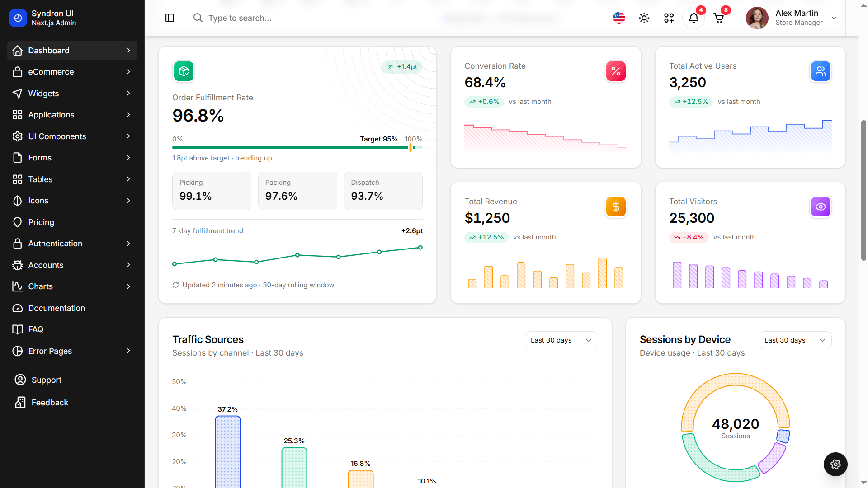Open the language flag selector
The height and width of the screenshot is (488, 868).
(619, 18)
